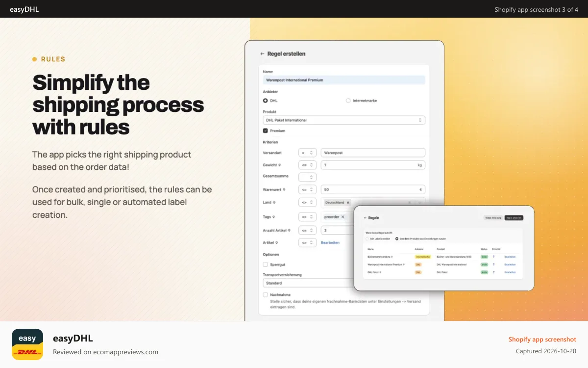
Task: Click the hint icon next to Warenwert
Action: click(x=284, y=189)
